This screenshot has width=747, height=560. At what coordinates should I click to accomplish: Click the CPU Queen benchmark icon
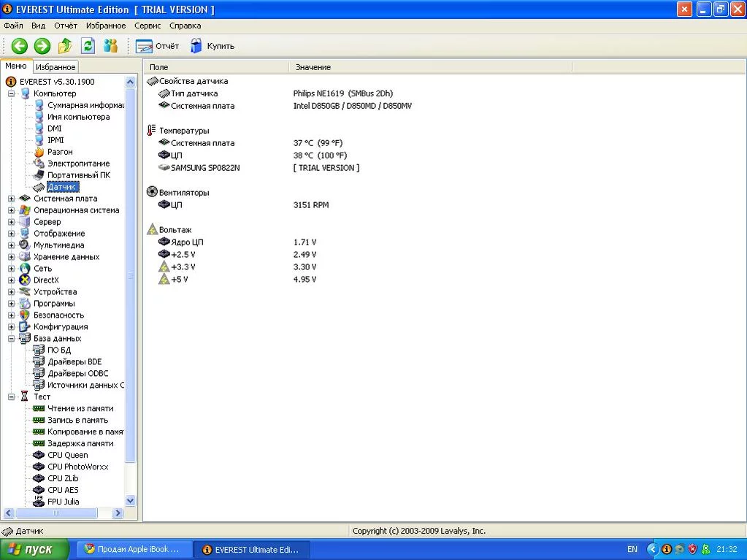click(x=39, y=456)
